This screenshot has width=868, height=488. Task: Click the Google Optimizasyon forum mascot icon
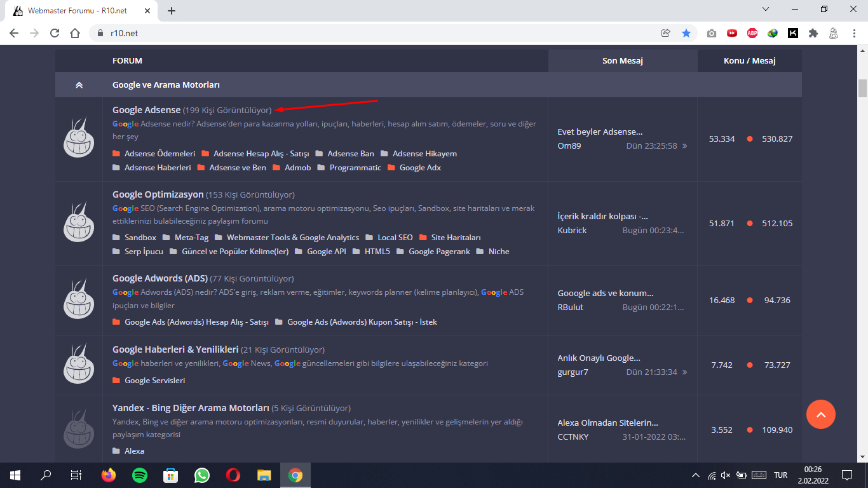click(79, 222)
